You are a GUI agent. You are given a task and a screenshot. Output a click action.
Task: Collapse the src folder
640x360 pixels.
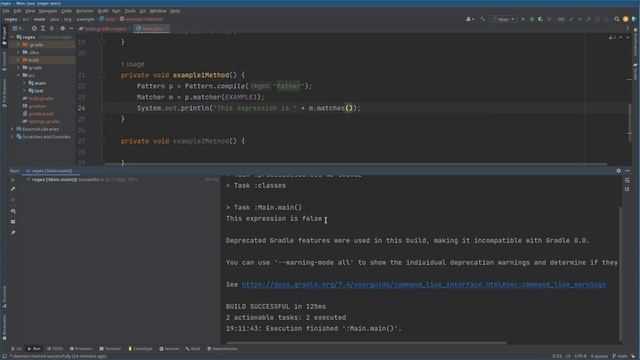coord(18,76)
